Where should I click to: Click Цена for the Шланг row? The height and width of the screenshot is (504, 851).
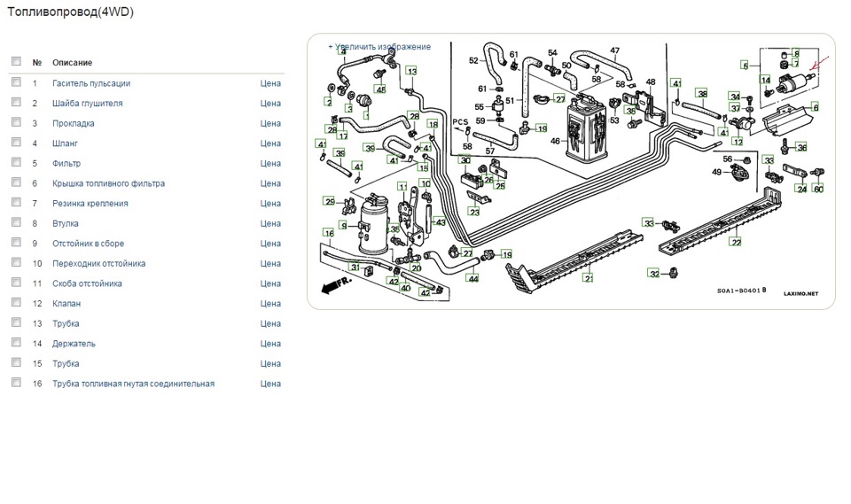pos(270,143)
